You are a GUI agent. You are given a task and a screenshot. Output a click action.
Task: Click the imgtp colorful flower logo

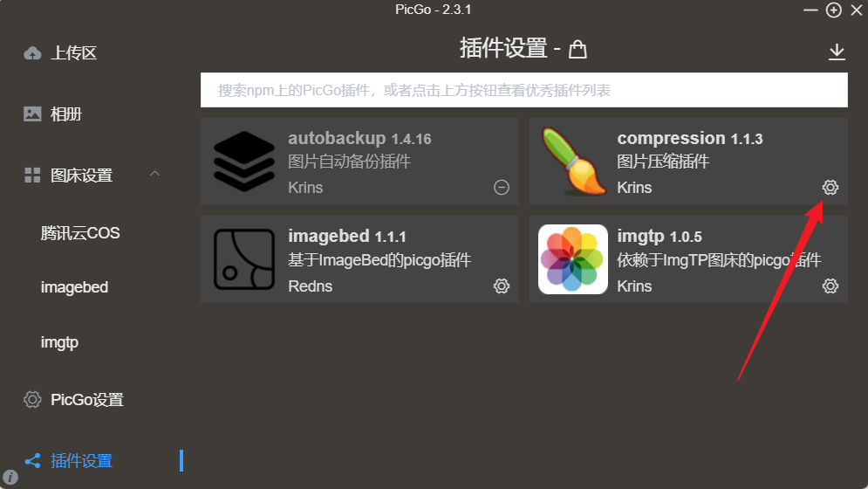[x=573, y=259]
